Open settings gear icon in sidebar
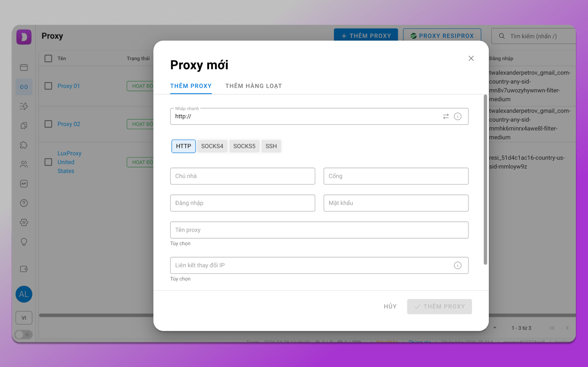The height and width of the screenshot is (367, 588). pos(24,223)
